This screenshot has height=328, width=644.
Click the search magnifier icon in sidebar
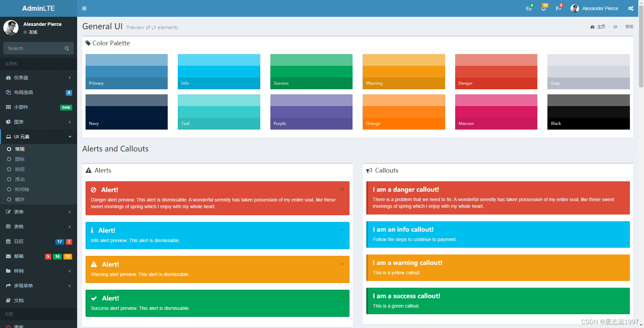click(67, 48)
